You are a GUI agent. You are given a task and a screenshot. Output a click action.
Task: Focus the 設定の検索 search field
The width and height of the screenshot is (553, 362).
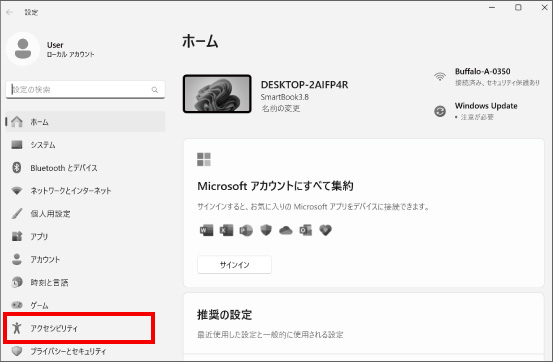pyautogui.click(x=85, y=90)
